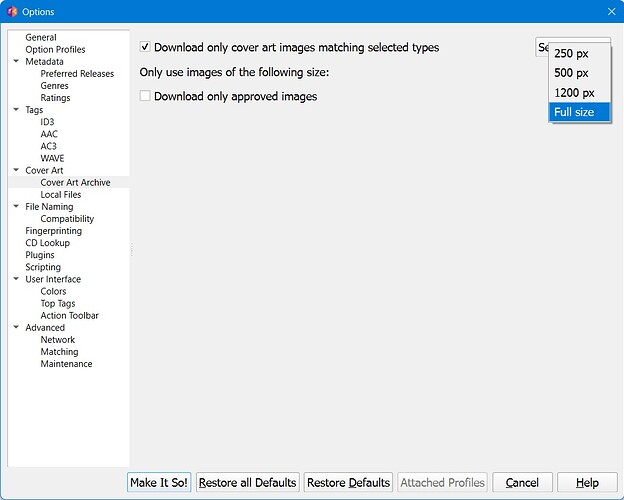
Task: Uncheck Download only cover art images matching selected types
Action: 145,47
